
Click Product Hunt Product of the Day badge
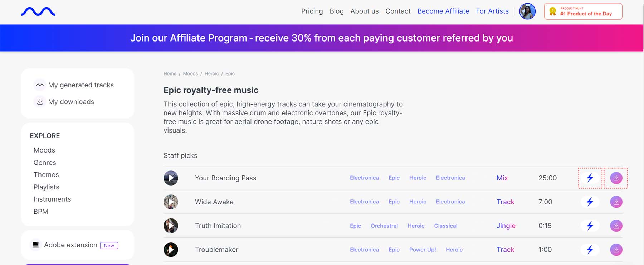click(583, 11)
